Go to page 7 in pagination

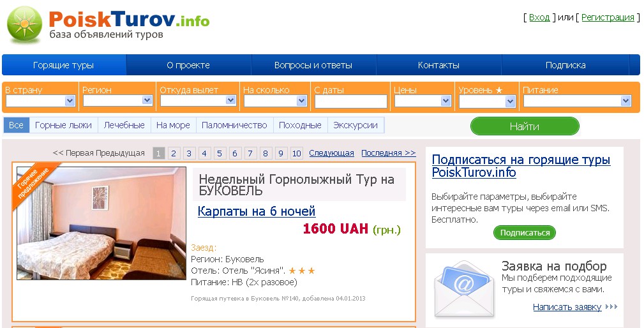pyautogui.click(x=250, y=154)
